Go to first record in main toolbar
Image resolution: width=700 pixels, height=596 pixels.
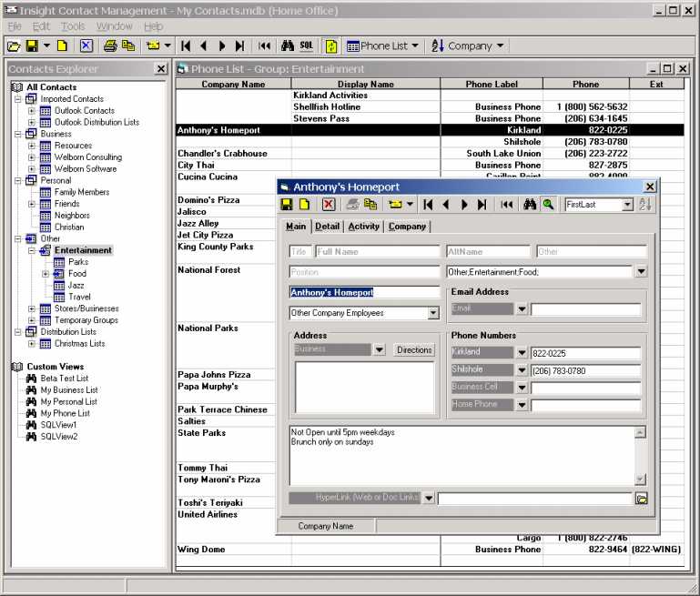pyautogui.click(x=186, y=45)
